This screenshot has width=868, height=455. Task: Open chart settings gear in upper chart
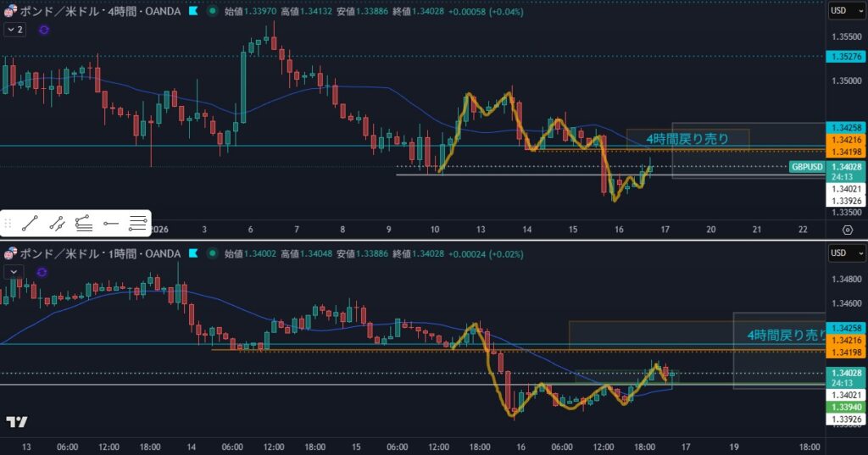pos(848,230)
